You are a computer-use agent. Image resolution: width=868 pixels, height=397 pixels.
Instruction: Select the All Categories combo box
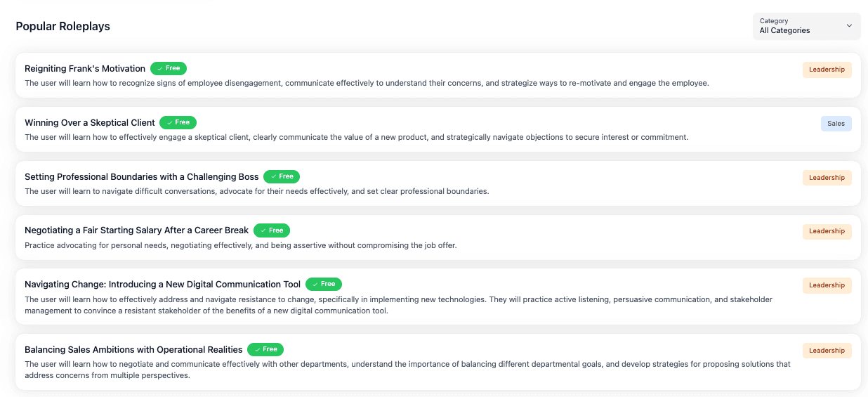click(806, 26)
